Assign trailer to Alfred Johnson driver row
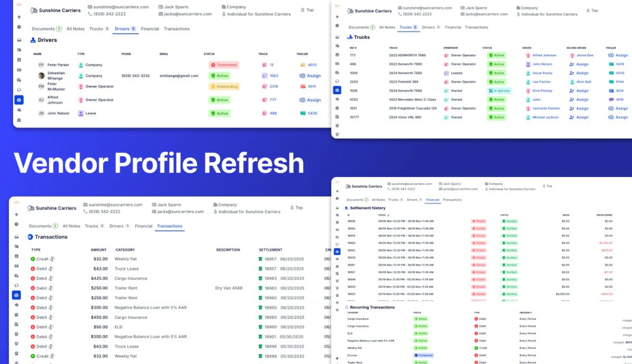This screenshot has height=364, width=632. pyautogui.click(x=310, y=100)
